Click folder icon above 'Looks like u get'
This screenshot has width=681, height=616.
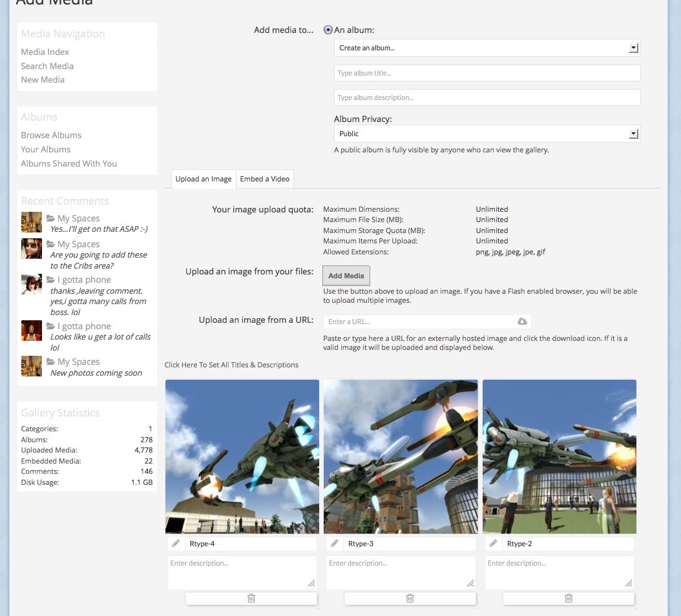pyautogui.click(x=50, y=326)
